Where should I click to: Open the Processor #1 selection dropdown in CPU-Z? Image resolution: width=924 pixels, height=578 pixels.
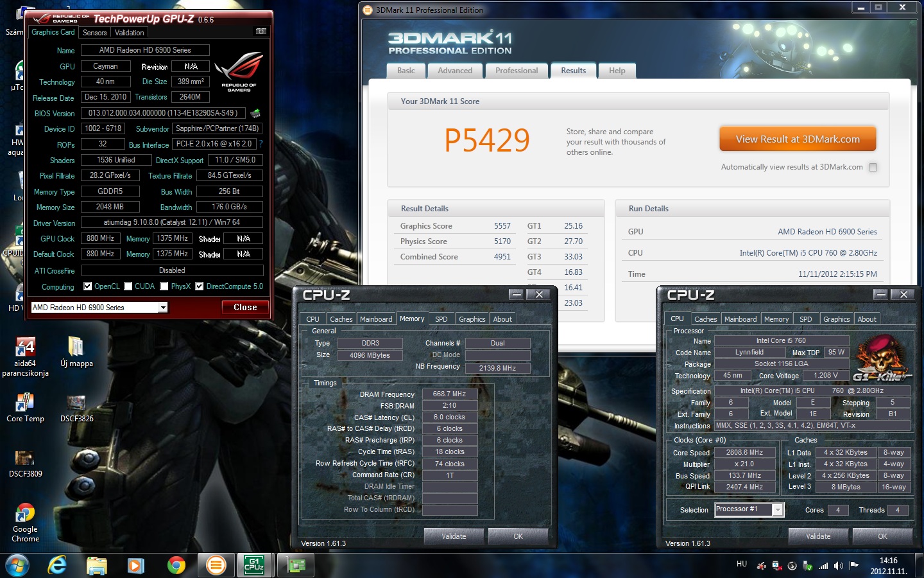[778, 510]
